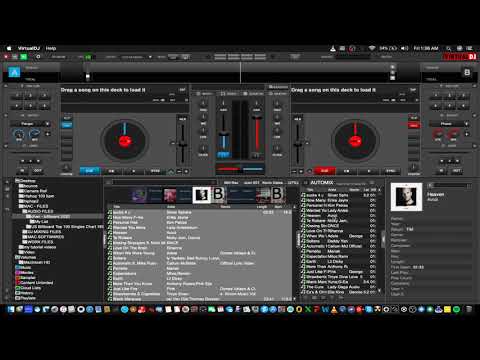Open the VirtualDJ application menu
The width and height of the screenshot is (480, 360).
[x=29, y=48]
